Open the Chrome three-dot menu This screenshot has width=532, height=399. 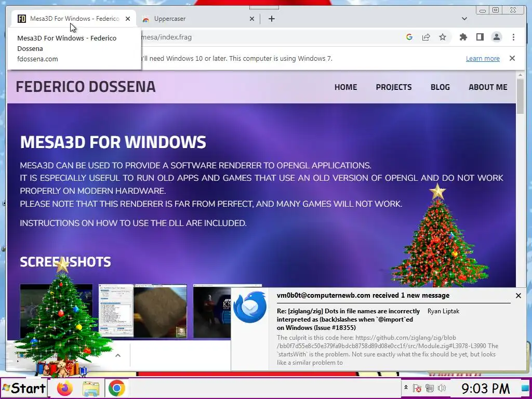(513, 37)
